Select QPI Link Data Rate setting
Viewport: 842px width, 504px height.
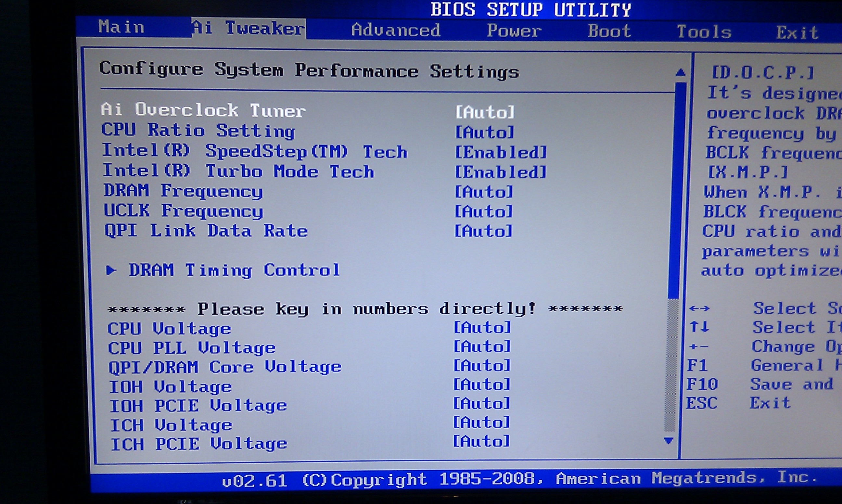pyautogui.click(x=206, y=231)
